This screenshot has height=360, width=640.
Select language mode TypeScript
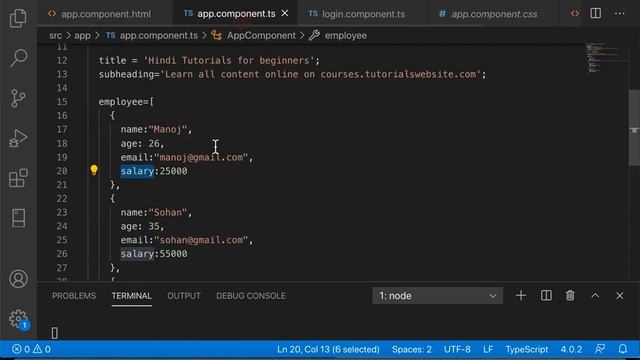pos(527,349)
